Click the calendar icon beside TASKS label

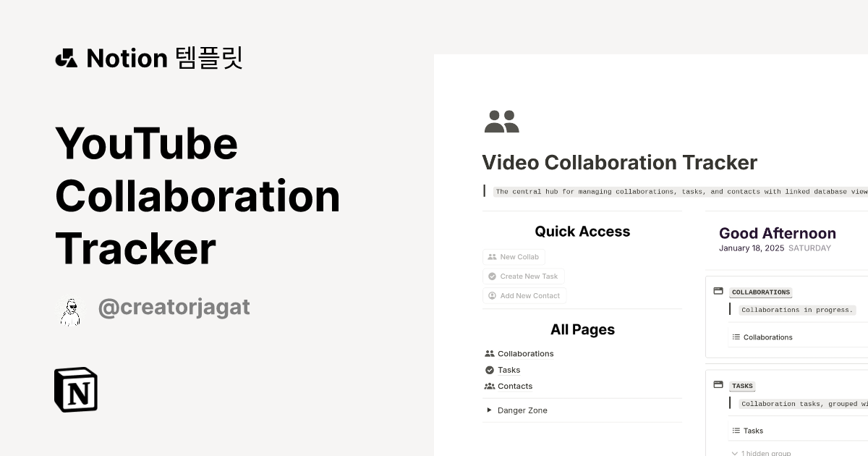point(718,384)
